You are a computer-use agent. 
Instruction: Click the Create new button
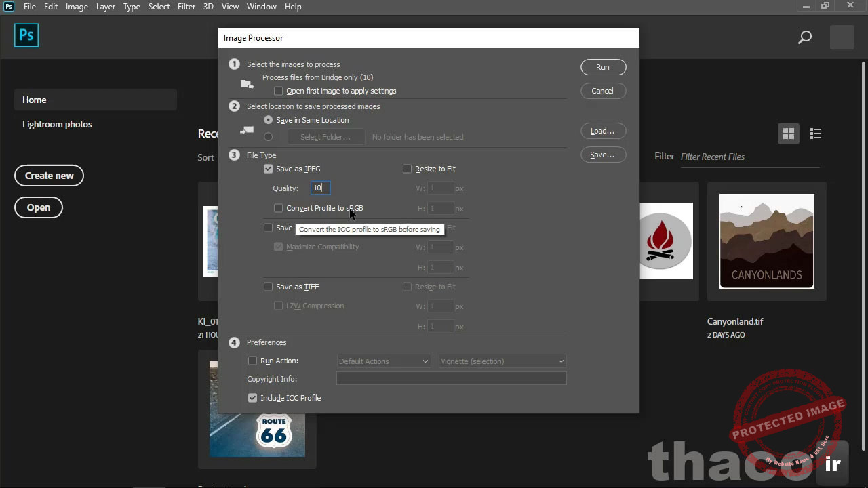pyautogui.click(x=49, y=175)
